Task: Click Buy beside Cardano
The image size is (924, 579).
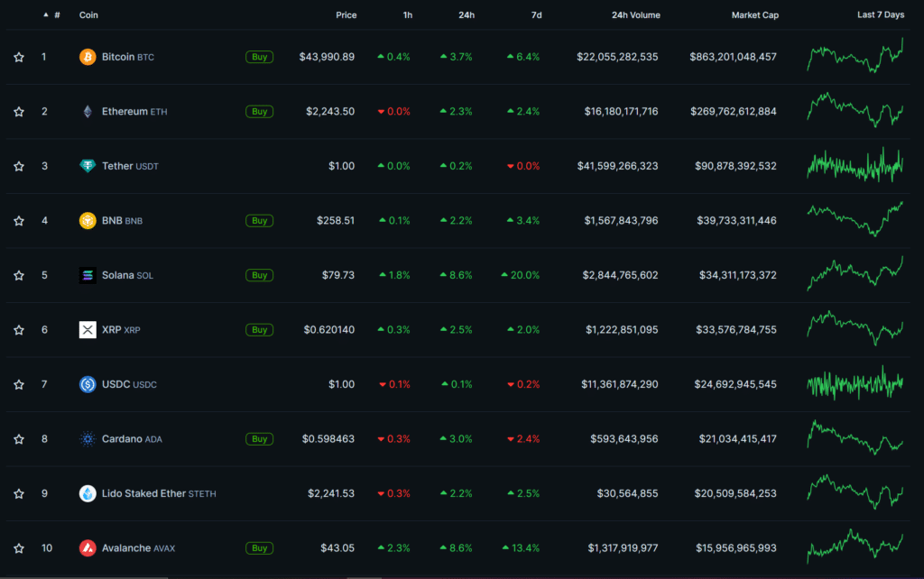Action: coord(259,439)
